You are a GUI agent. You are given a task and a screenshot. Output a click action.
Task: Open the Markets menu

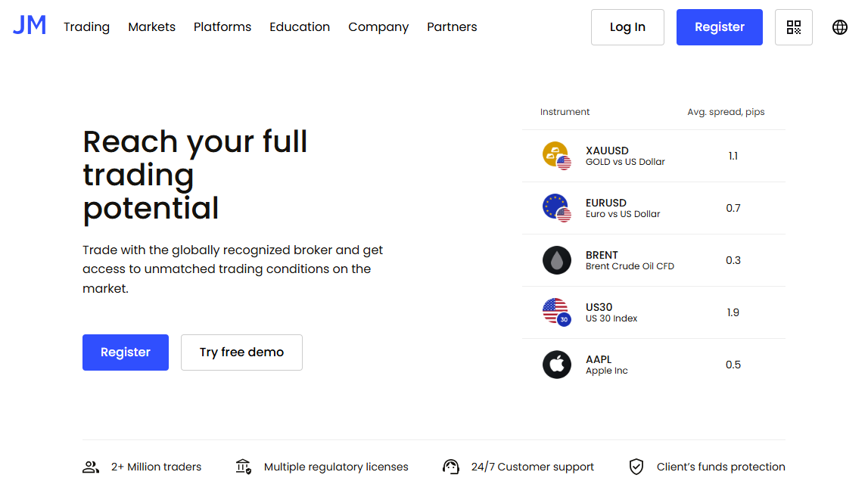pos(151,27)
